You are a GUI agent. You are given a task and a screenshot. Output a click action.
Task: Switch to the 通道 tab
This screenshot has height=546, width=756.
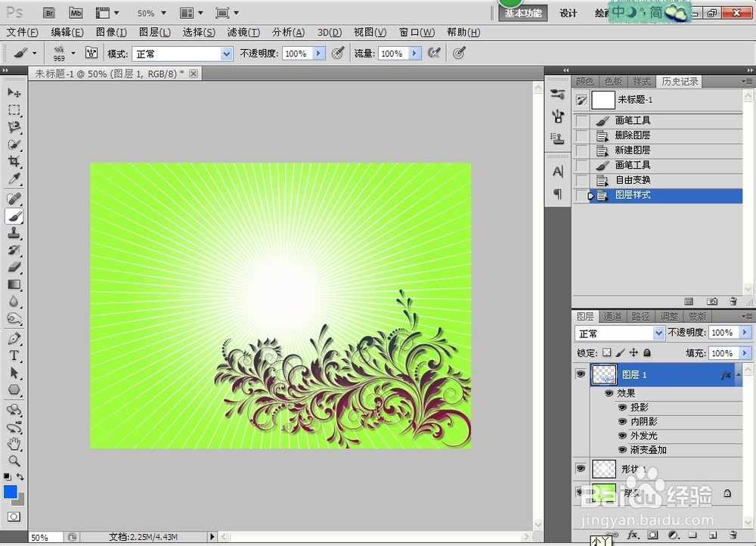click(x=612, y=316)
